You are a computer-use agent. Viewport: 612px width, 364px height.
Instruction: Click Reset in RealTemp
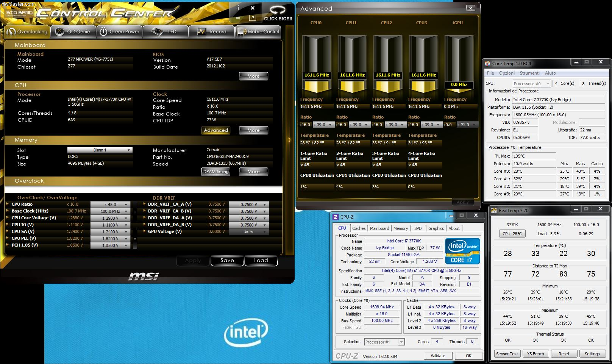pos(564,354)
